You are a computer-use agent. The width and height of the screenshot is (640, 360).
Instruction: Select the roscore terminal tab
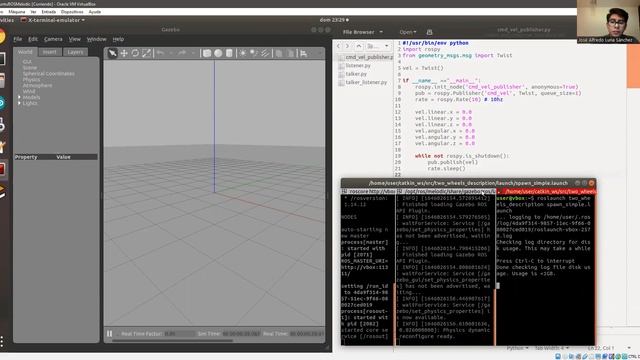click(369, 191)
